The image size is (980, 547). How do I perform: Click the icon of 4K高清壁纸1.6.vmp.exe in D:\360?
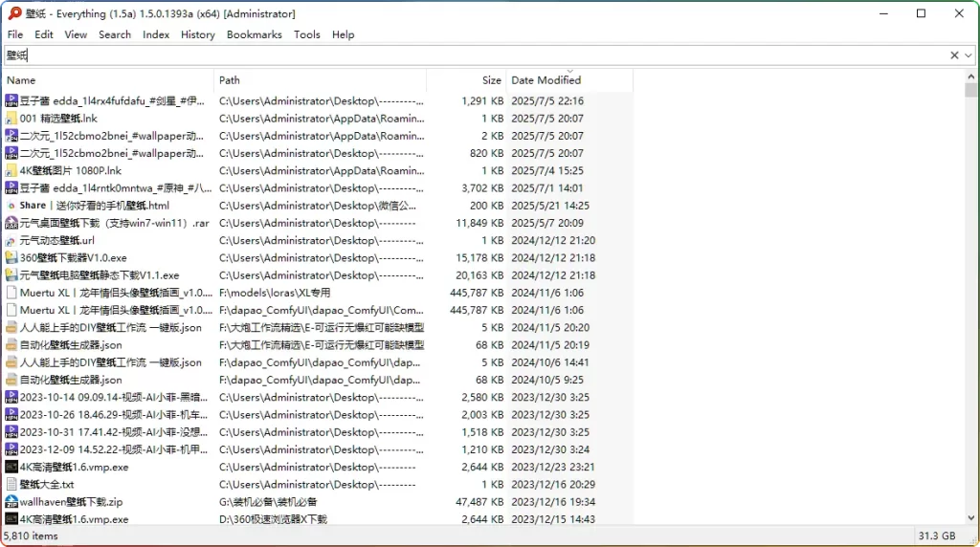click(x=11, y=519)
